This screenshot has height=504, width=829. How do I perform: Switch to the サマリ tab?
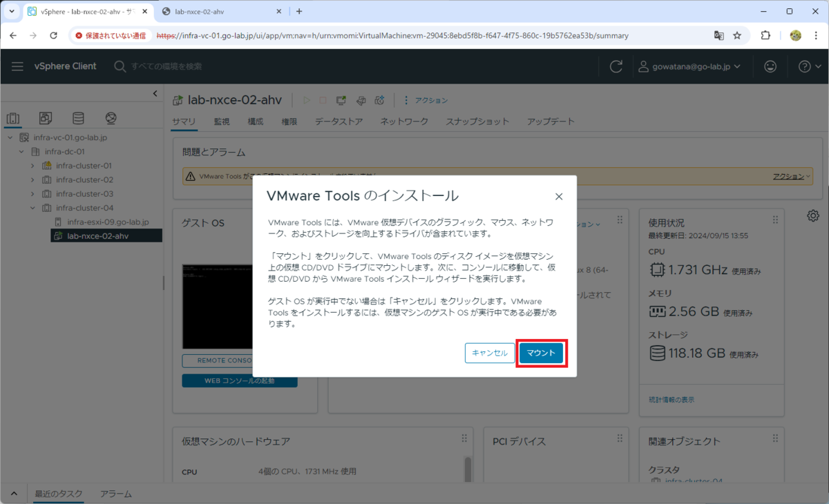(x=184, y=122)
